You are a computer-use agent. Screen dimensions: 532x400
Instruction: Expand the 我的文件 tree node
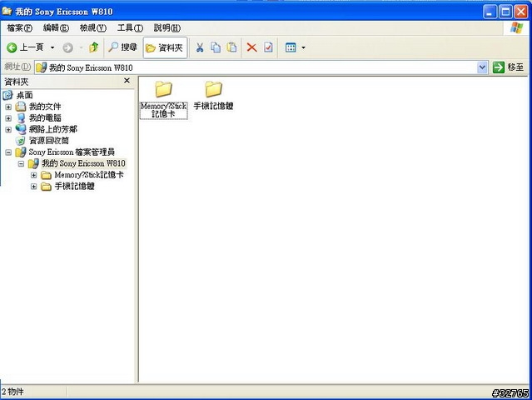coord(8,107)
